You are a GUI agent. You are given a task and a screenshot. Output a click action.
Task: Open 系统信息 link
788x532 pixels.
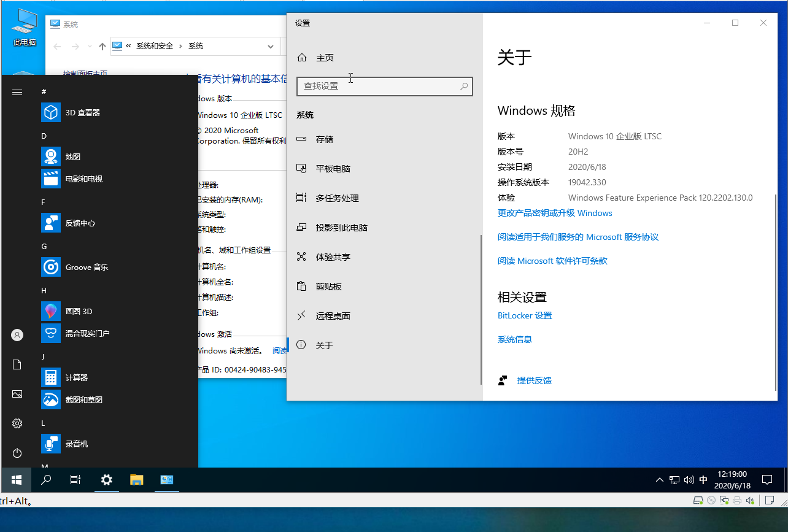[x=515, y=340]
